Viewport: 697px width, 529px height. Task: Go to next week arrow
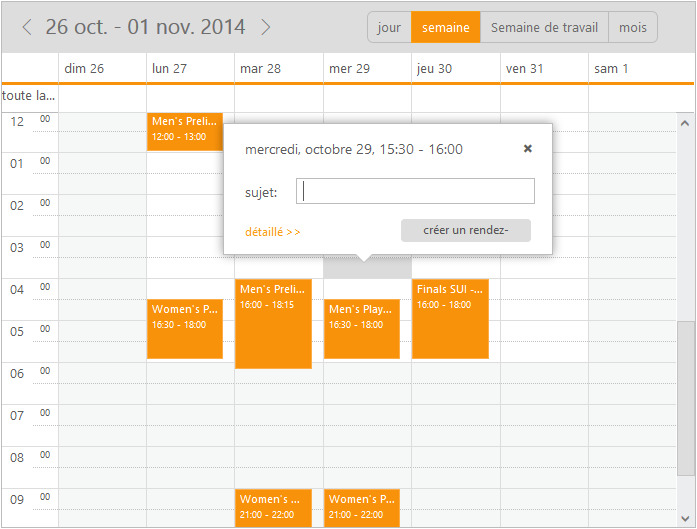(x=265, y=27)
